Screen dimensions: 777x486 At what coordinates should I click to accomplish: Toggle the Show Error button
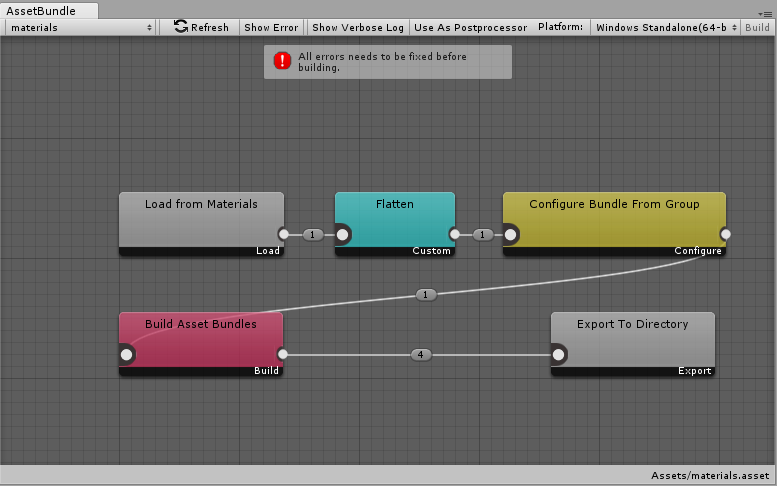271,27
